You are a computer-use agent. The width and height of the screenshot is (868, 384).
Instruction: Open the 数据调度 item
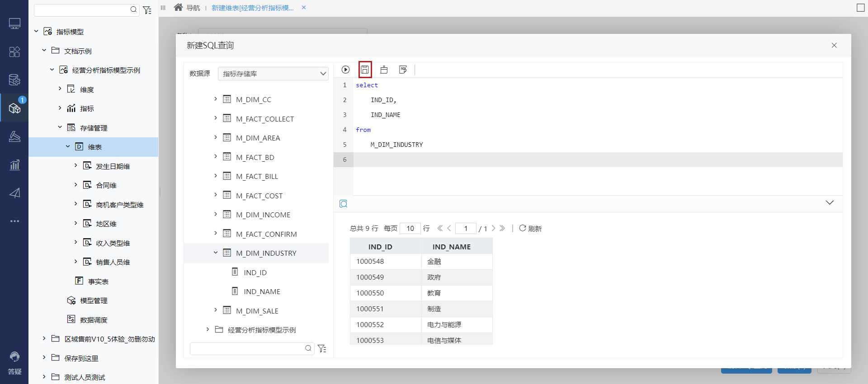click(94, 320)
